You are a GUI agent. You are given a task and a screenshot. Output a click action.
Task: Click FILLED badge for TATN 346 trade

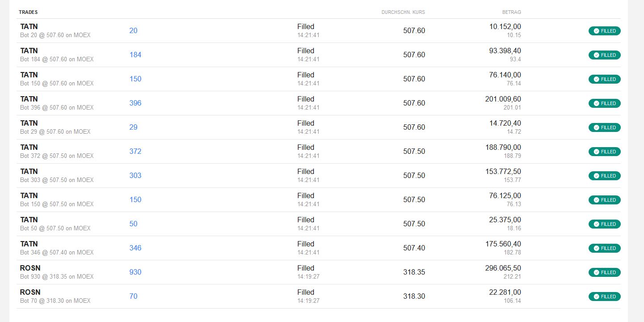point(604,248)
